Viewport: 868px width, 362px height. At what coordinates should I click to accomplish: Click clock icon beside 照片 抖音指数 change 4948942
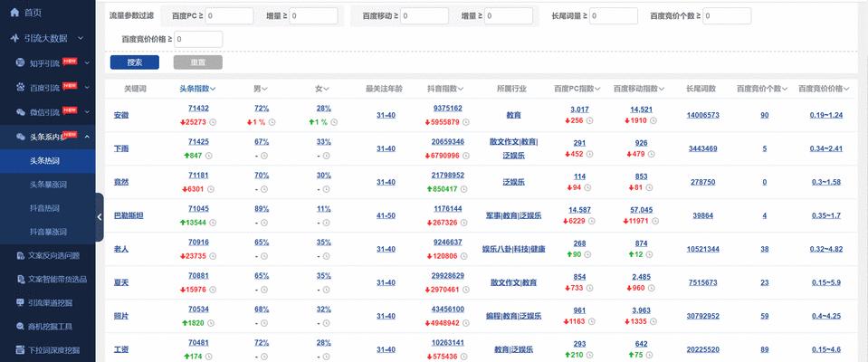pyautogui.click(x=465, y=323)
